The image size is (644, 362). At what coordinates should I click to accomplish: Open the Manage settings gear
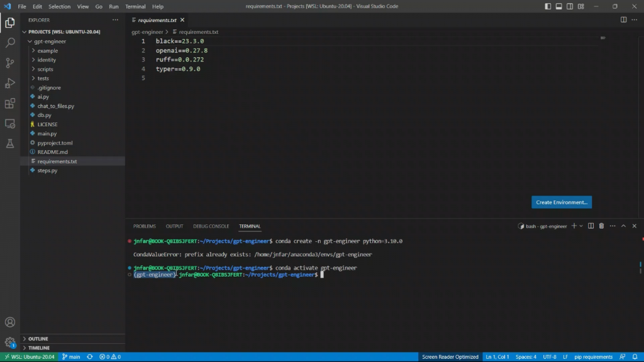pyautogui.click(x=10, y=343)
